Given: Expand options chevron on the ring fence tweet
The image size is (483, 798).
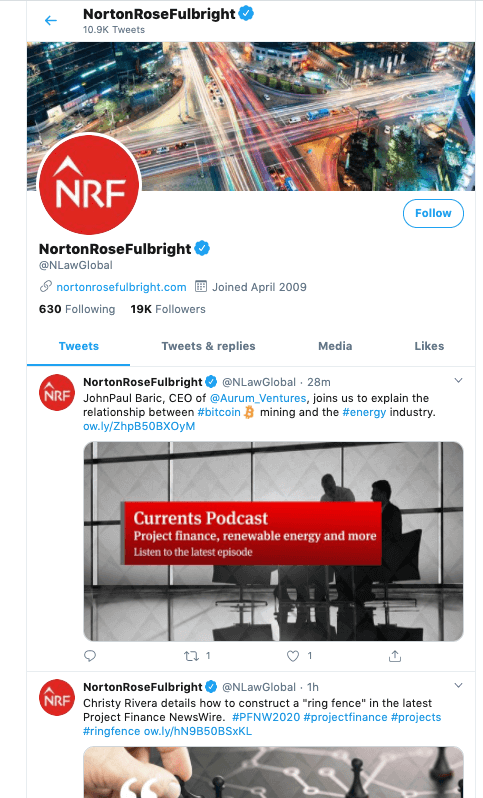Looking at the screenshot, I should pos(459,685).
